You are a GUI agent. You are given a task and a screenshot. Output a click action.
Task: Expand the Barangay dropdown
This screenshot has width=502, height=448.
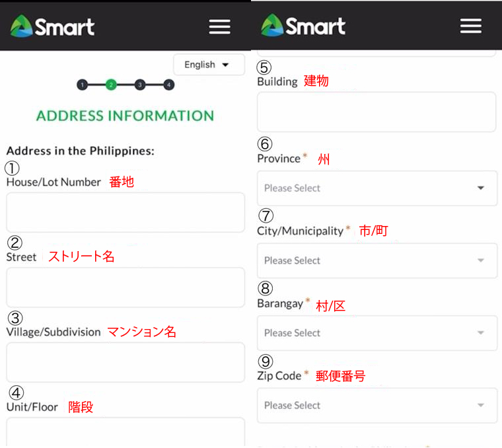tap(377, 333)
